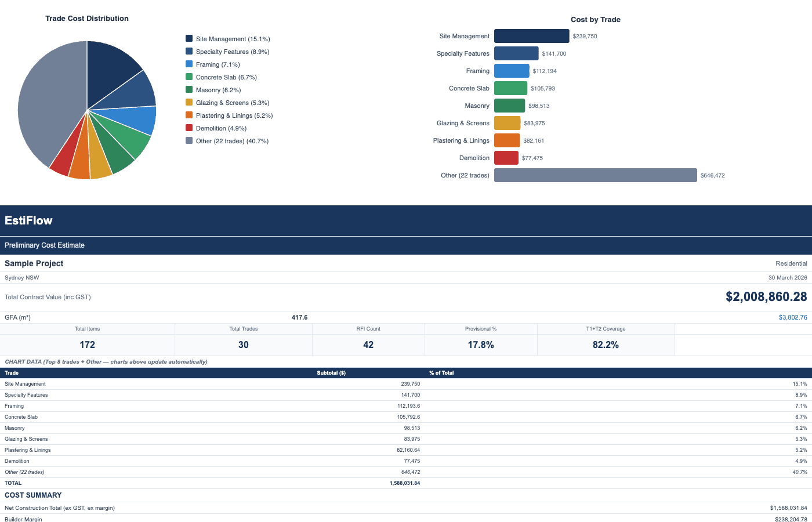The image size is (812, 522).
Task: Select the Demolition bar in Cost by Trade
Action: 510,158
